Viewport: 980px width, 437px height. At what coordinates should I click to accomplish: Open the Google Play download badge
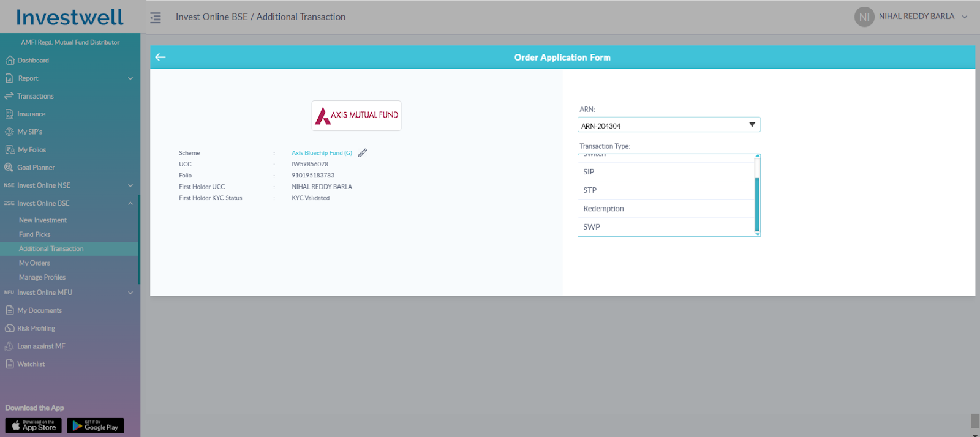tap(96, 425)
